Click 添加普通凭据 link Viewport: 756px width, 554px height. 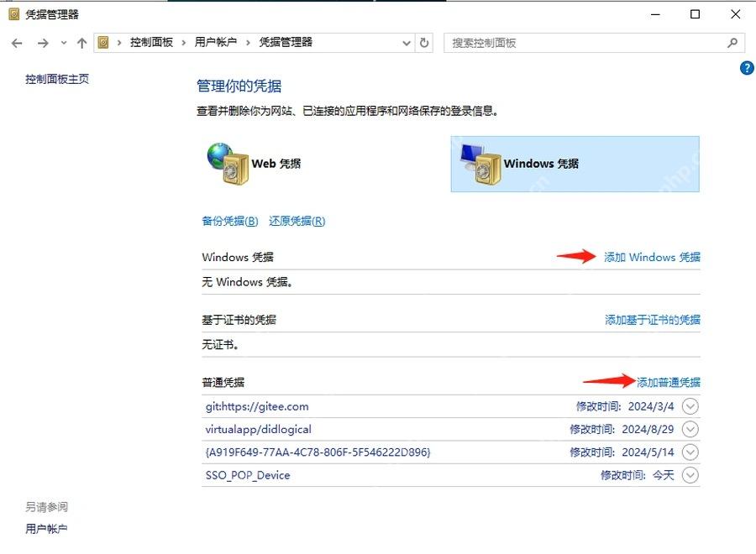pyautogui.click(x=669, y=383)
